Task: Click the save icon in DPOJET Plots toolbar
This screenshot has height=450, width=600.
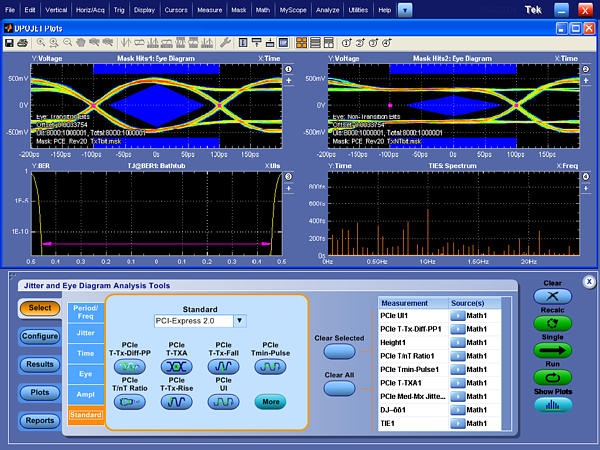Action: (9, 43)
